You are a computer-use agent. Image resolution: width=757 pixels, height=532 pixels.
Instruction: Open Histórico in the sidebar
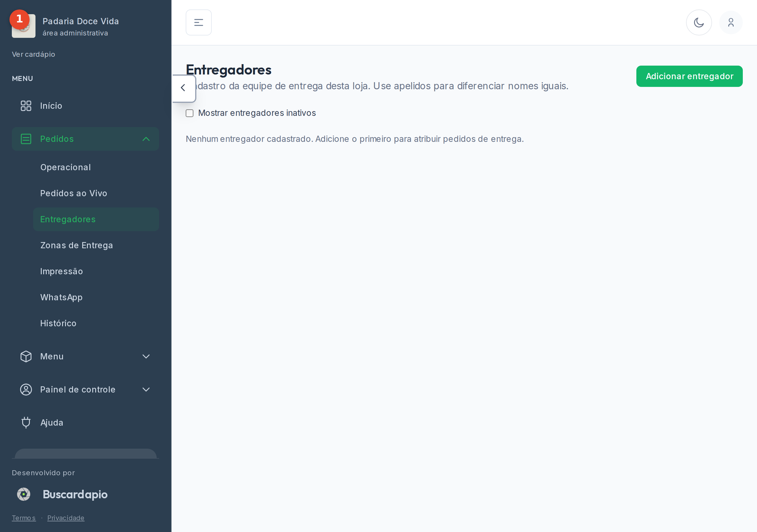click(96, 323)
